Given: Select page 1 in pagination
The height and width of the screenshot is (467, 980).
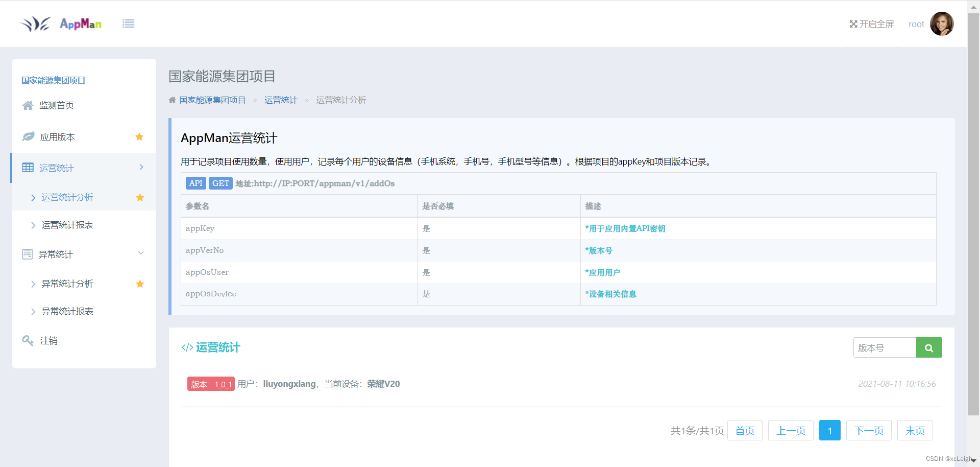Looking at the screenshot, I should point(830,430).
